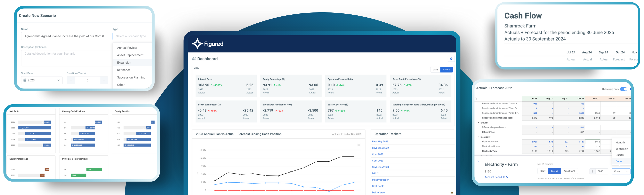Click the 2022 bar in Net Profit chart
644x195 pixels.
[x=35, y=128]
